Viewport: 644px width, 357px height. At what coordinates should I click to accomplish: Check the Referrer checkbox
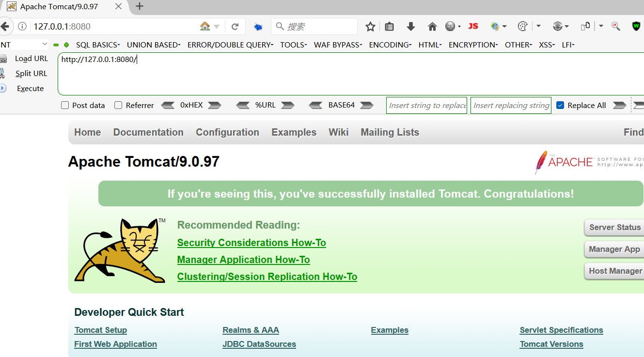(x=118, y=105)
